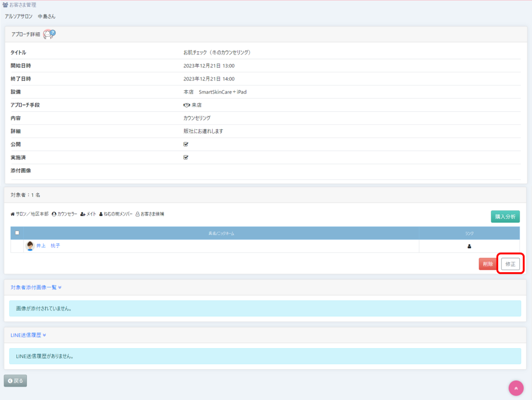Open the 購入分析 purchase analysis
This screenshot has width=532, height=400.
point(505,217)
